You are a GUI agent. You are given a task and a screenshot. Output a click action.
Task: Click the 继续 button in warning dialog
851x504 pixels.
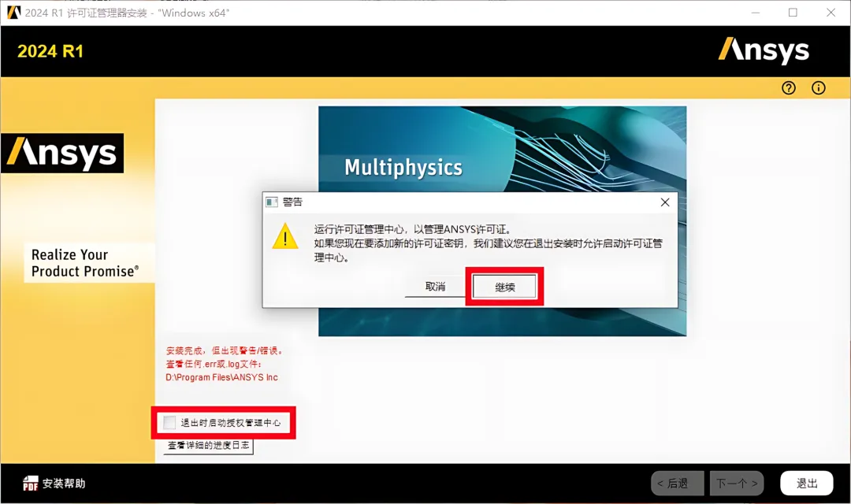(504, 287)
